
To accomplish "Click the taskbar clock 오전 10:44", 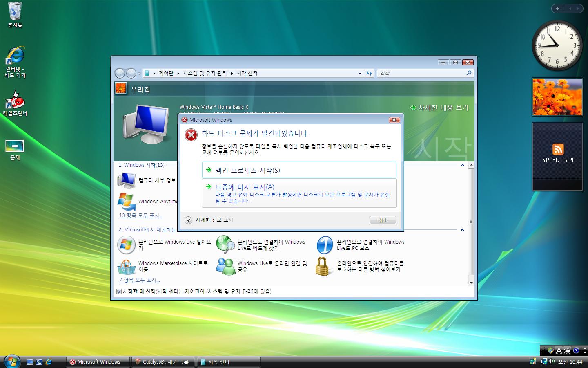I will pyautogui.click(x=570, y=362).
